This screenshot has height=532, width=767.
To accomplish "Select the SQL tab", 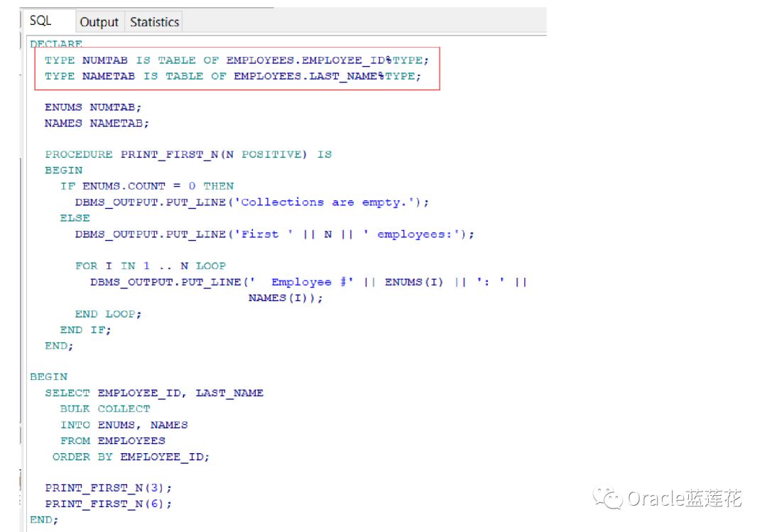I will tap(40, 21).
